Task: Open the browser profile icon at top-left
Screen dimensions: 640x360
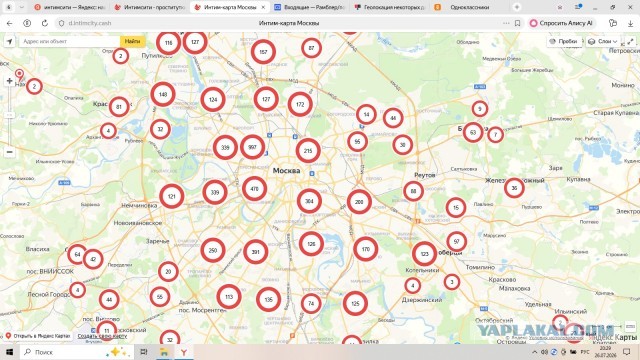Action: (9, 7)
